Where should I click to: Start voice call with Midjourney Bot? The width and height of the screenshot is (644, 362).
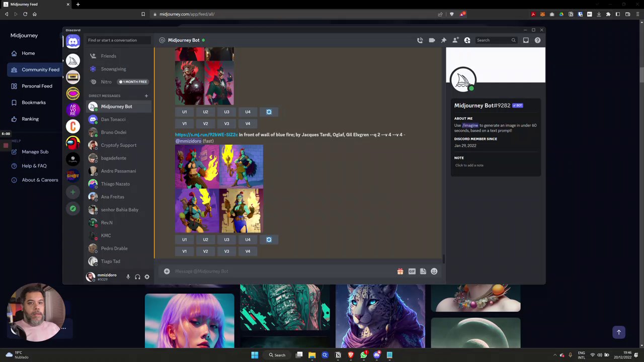pyautogui.click(x=420, y=40)
